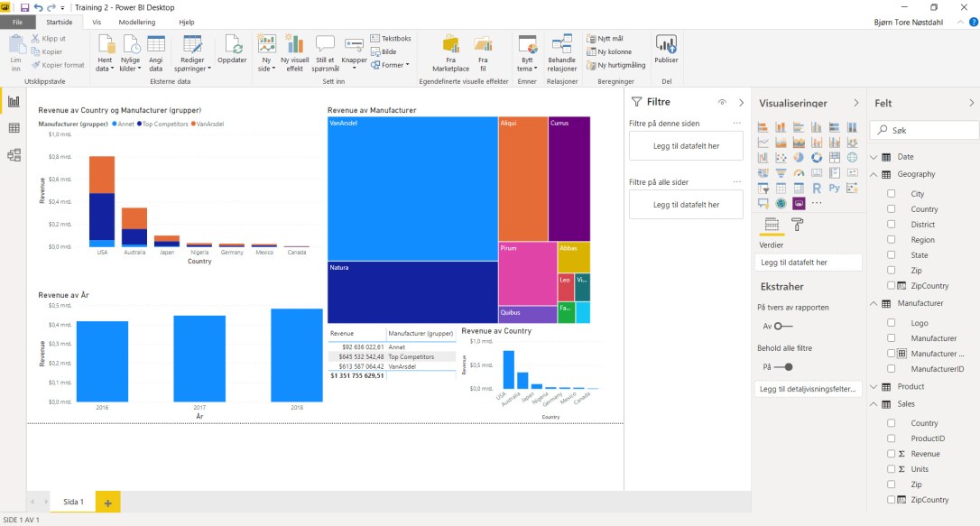The width and height of the screenshot is (980, 526).
Task: Select the Python visual
Action: pyautogui.click(x=835, y=188)
